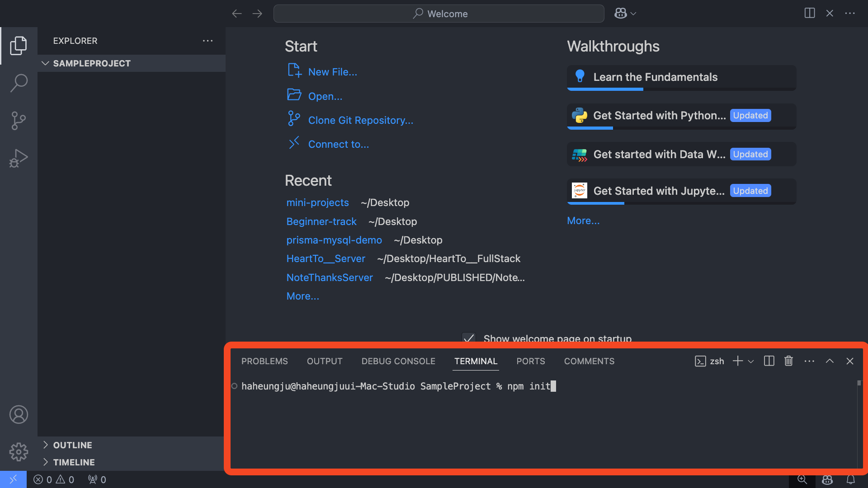Click the New File... link

(332, 72)
